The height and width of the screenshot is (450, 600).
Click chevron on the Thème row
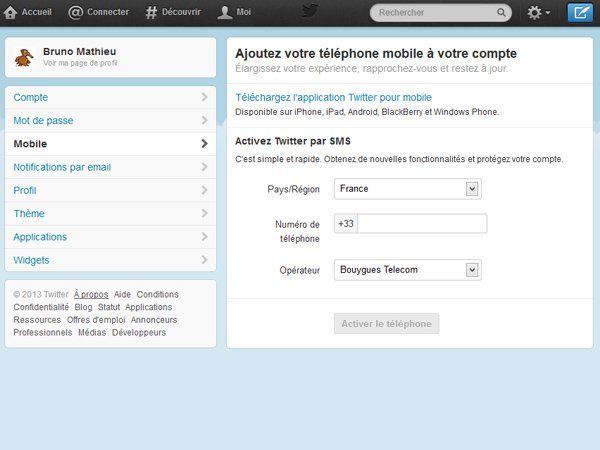204,213
